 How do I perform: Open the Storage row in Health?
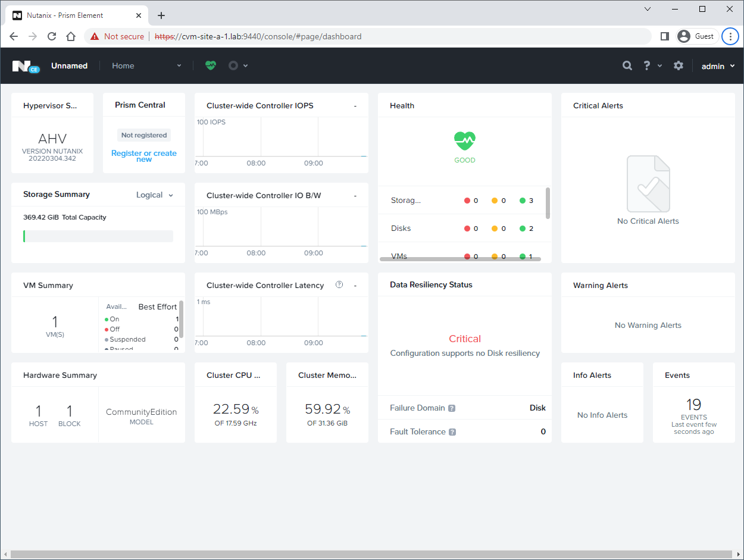click(462, 201)
